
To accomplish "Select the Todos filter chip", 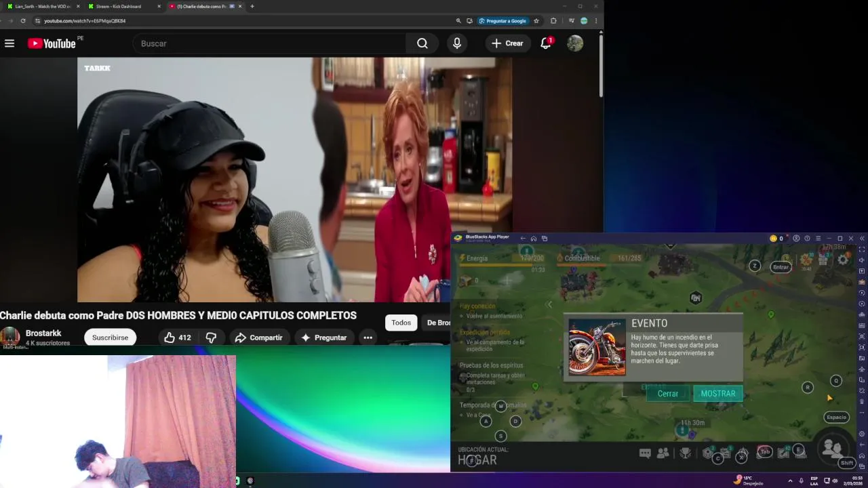I will [x=401, y=323].
